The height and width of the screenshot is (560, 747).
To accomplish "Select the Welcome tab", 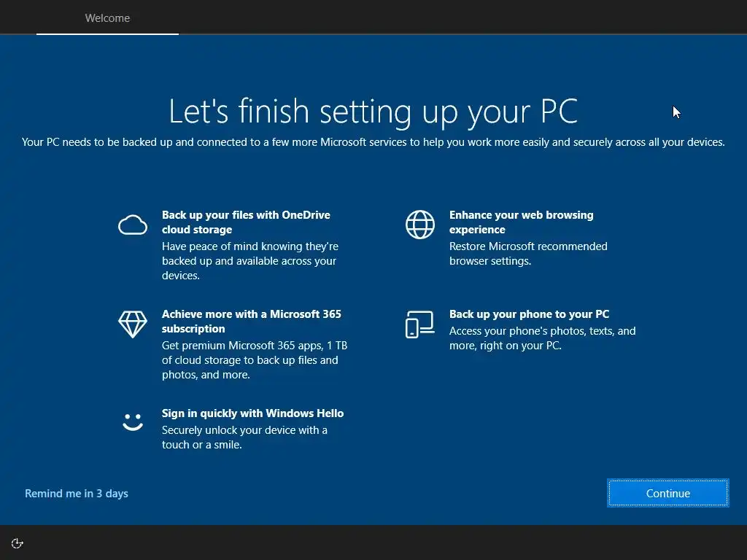I will point(107,17).
